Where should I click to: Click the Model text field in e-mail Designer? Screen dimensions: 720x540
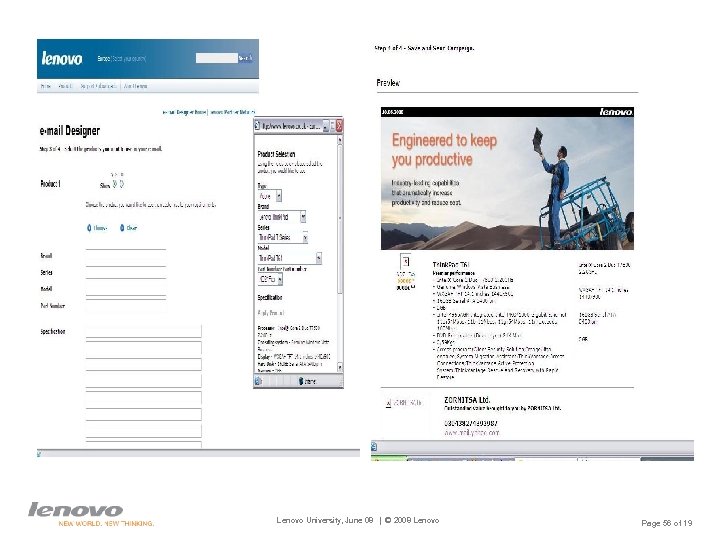coord(126,289)
